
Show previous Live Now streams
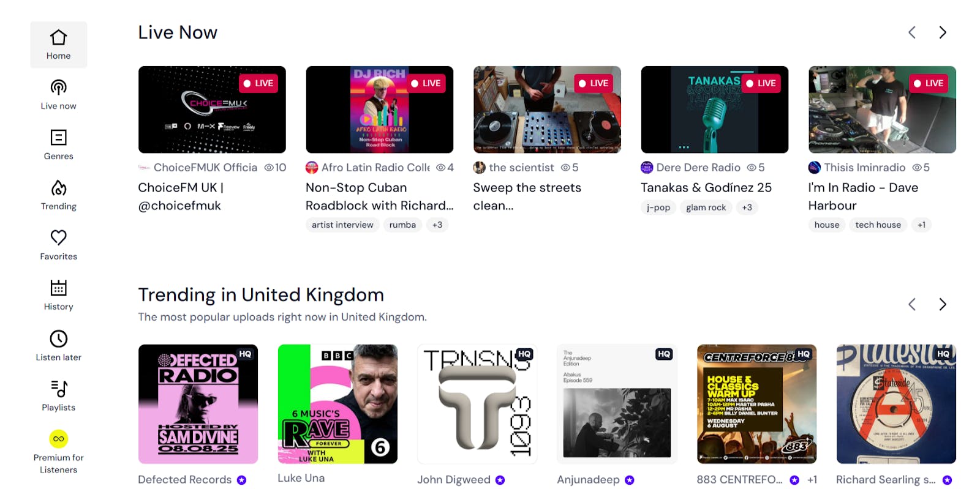(912, 32)
